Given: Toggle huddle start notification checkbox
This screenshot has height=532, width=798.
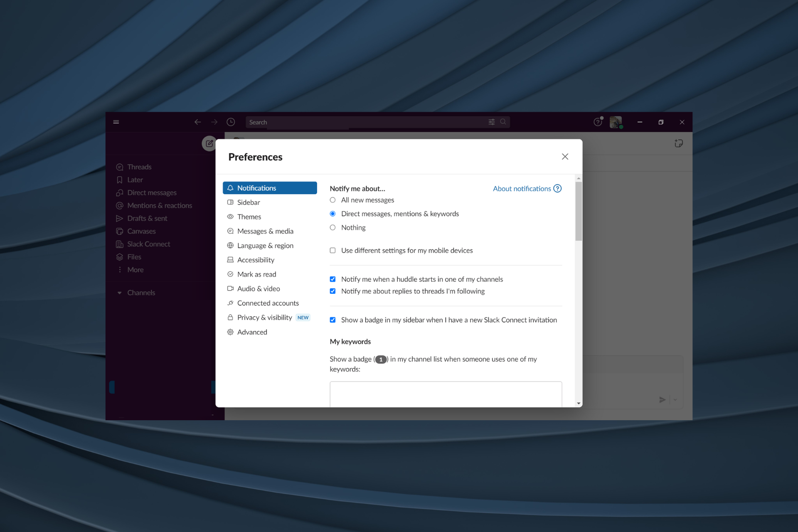Looking at the screenshot, I should tap(332, 279).
